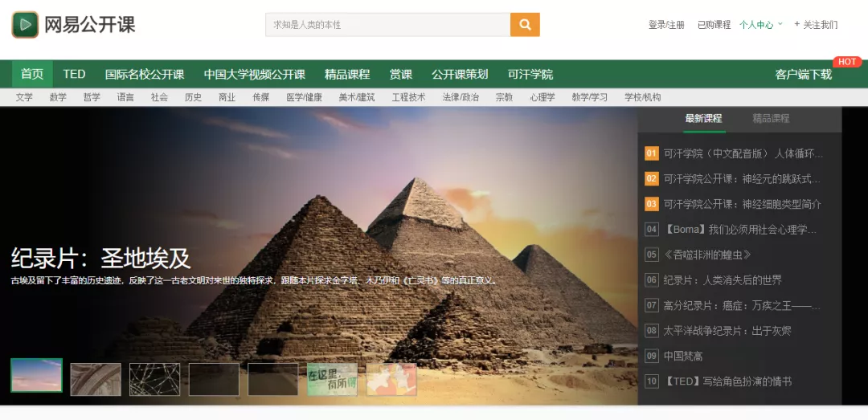Open 个人中心 menu
This screenshot has height=420, width=868.
[x=756, y=25]
